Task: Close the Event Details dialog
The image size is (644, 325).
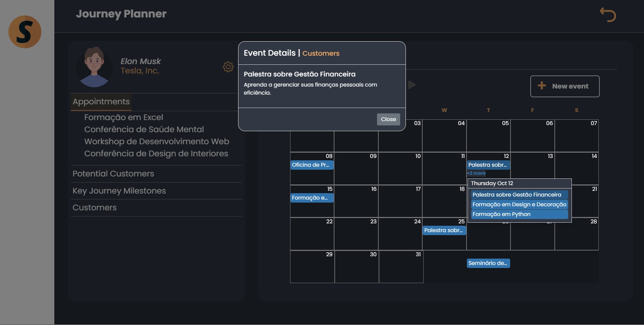Action: pyautogui.click(x=388, y=119)
